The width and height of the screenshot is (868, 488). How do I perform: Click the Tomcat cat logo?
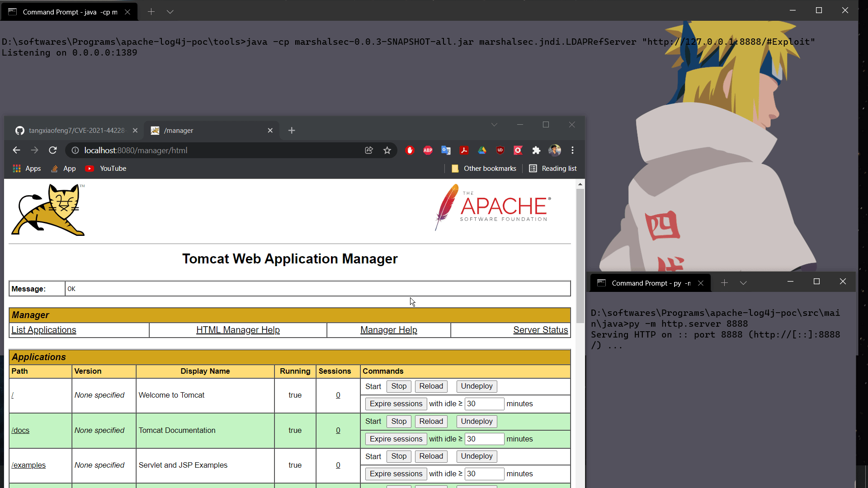point(48,210)
